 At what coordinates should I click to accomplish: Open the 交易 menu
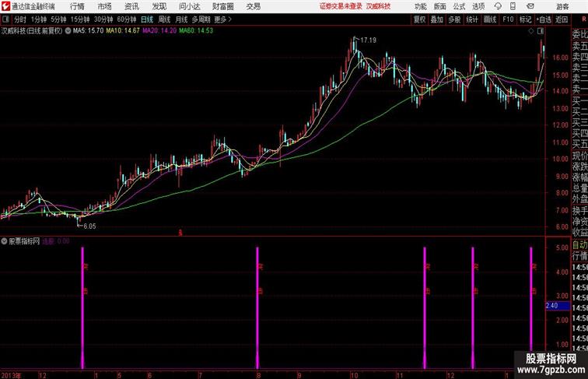click(x=254, y=6)
